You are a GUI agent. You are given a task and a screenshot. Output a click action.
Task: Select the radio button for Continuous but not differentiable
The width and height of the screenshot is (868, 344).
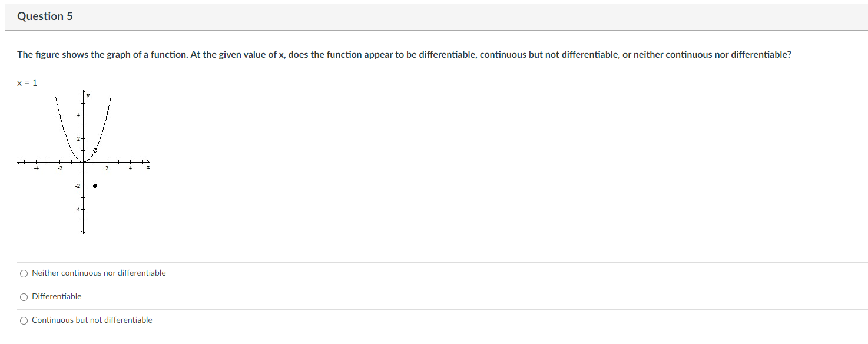tap(23, 320)
